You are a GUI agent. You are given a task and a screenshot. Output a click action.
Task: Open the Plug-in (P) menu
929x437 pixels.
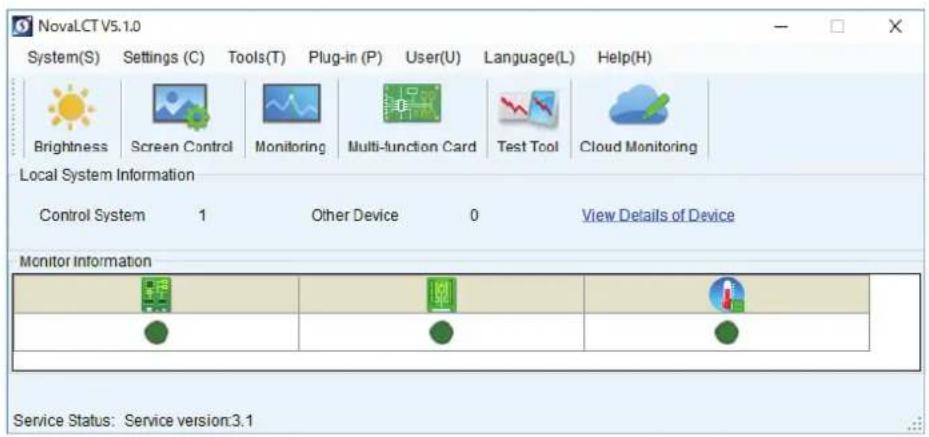coord(345,58)
